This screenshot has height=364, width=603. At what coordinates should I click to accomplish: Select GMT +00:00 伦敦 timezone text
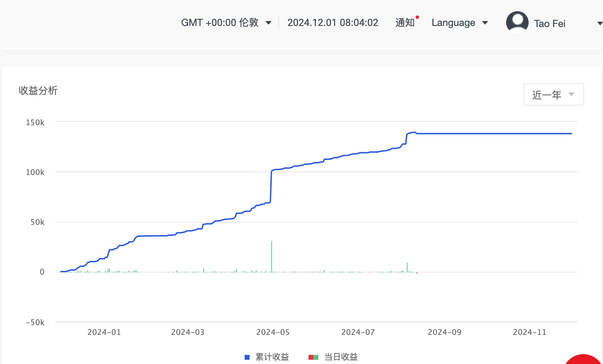(220, 22)
